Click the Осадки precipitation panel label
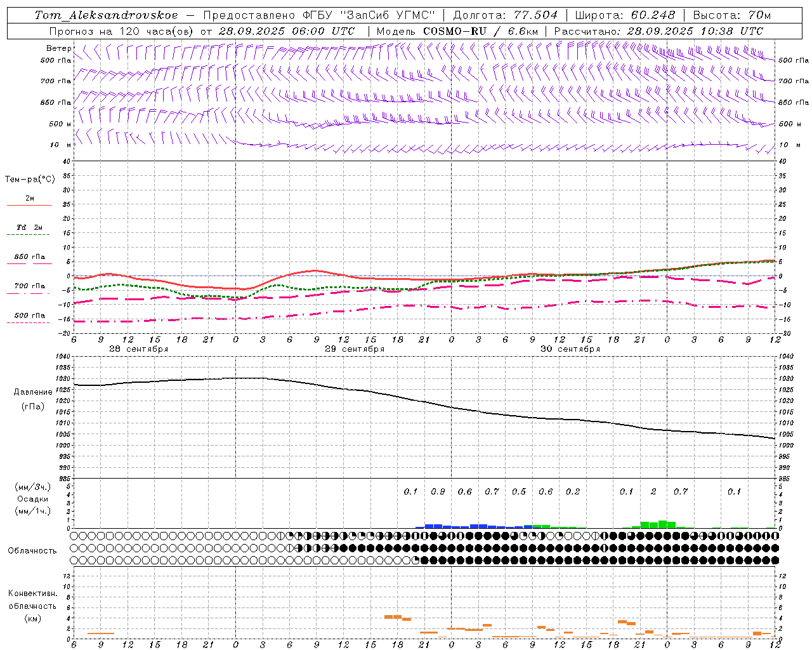Screen dimensions: 812x650 pyautogui.click(x=32, y=499)
